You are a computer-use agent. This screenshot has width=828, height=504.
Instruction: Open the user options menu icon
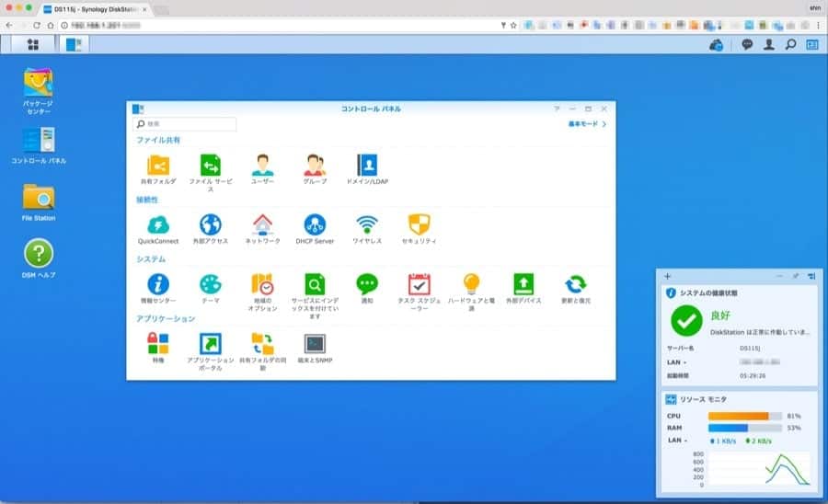(769, 45)
